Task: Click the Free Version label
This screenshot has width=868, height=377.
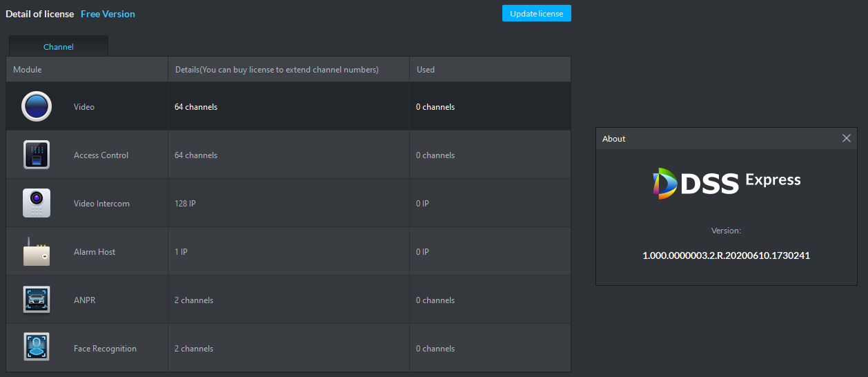Action: [x=108, y=14]
